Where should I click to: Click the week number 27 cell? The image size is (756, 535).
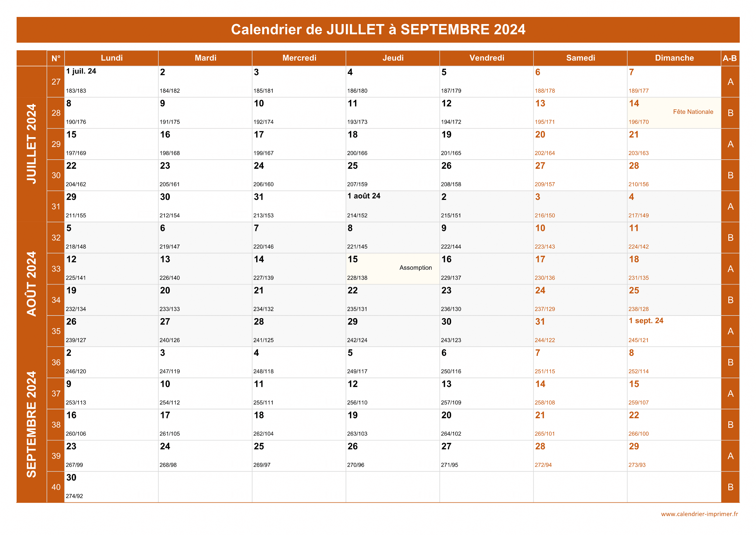[x=56, y=82]
